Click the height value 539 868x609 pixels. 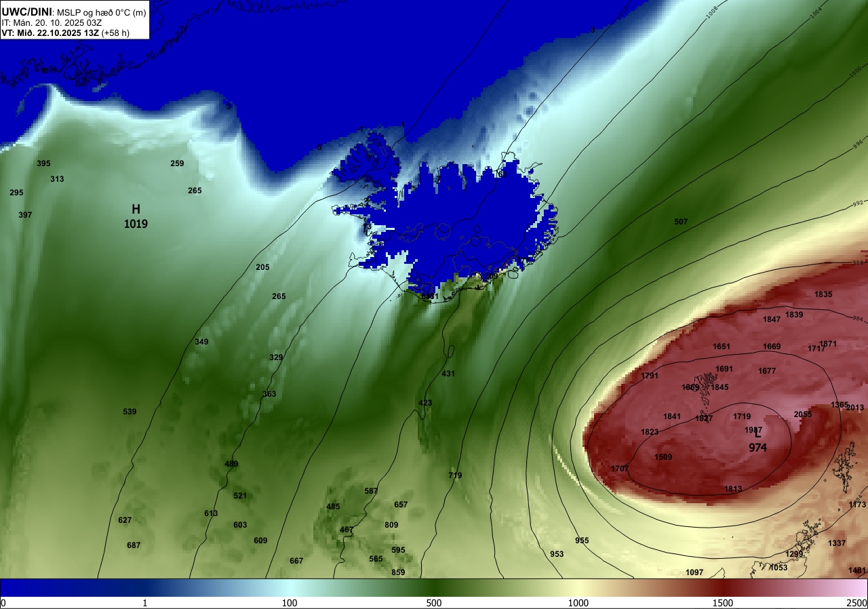pos(130,412)
